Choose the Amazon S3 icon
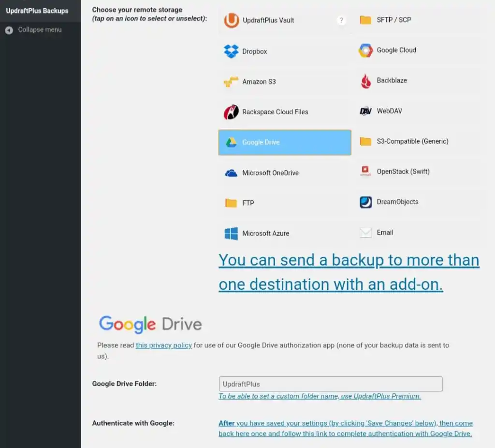The width and height of the screenshot is (495, 448). (231, 81)
